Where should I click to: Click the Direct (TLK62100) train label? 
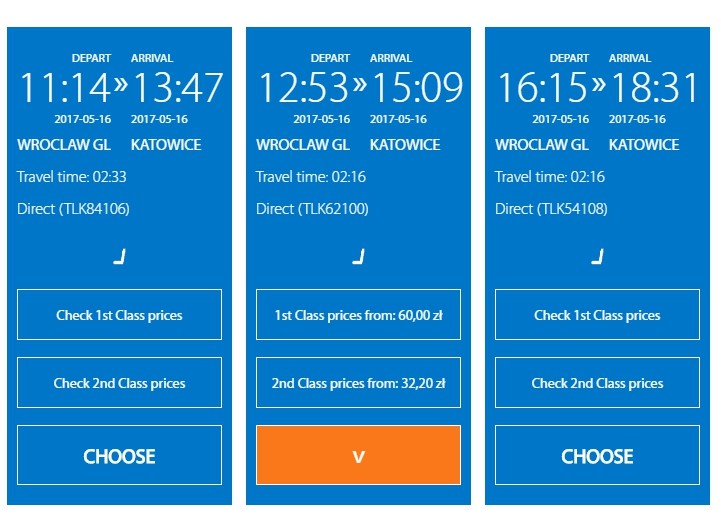point(312,209)
